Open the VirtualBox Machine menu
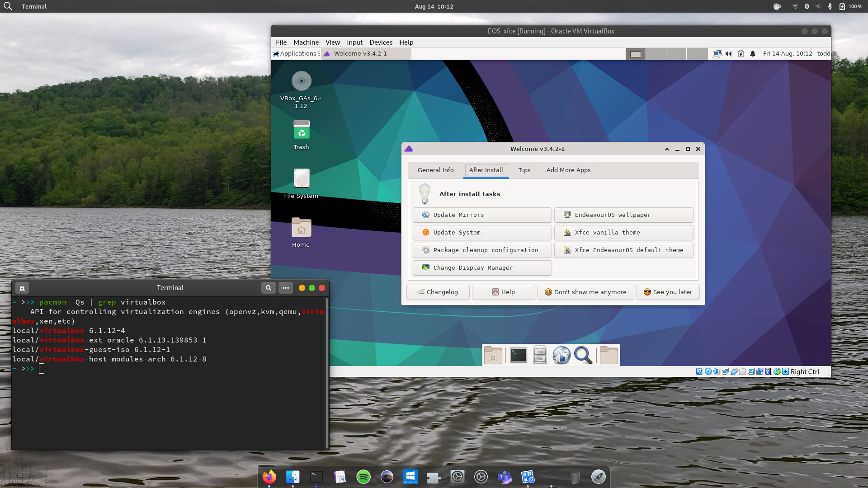This screenshot has width=868, height=488. pos(306,42)
